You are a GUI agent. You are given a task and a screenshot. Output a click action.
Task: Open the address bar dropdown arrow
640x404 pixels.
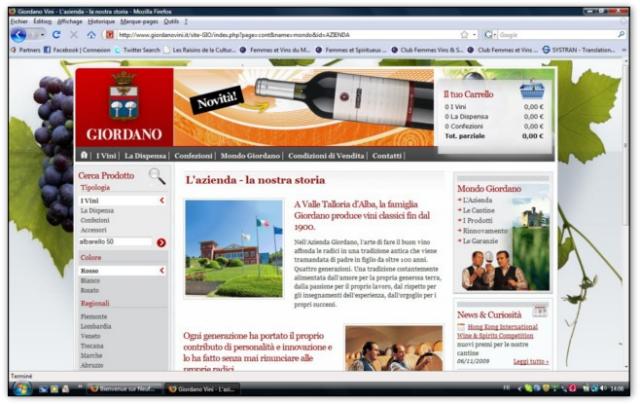474,35
